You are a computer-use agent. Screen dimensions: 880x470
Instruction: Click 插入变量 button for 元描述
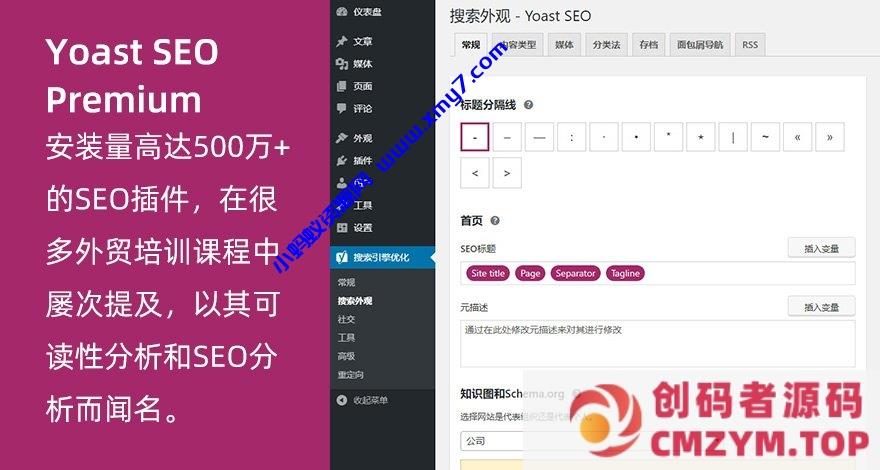pos(821,307)
